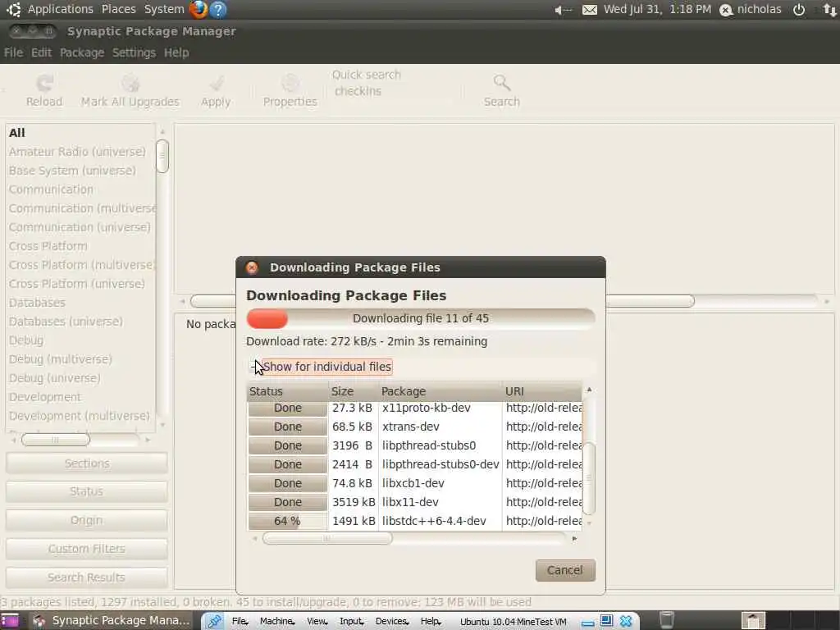Select Amateur Radio (universe) section
840x630 pixels.
[x=80, y=152]
